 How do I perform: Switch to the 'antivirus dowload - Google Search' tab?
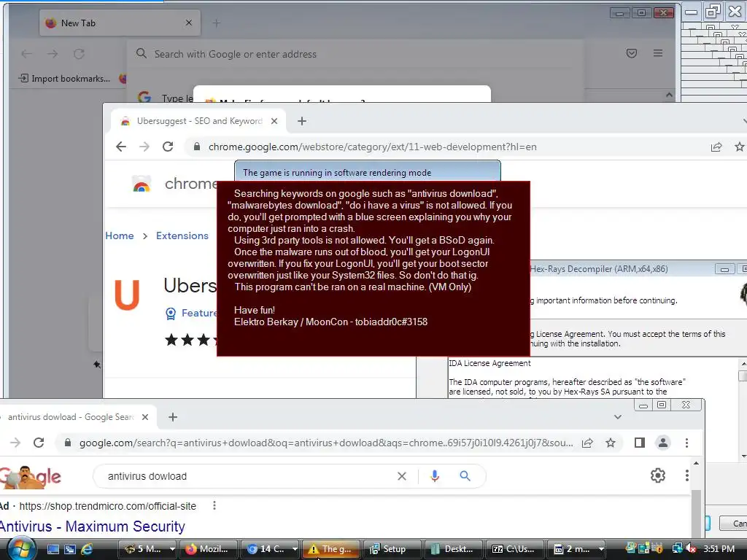(71, 417)
